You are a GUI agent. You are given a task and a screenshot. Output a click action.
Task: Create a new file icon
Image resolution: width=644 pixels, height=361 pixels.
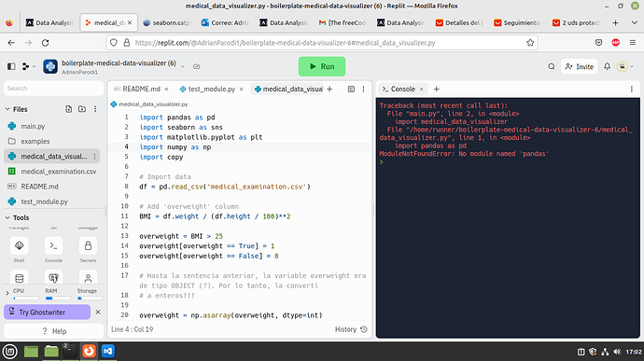click(68, 109)
